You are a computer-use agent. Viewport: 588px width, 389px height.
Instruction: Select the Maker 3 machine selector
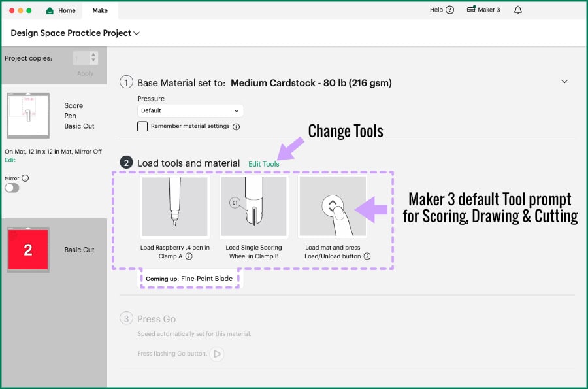click(x=483, y=10)
